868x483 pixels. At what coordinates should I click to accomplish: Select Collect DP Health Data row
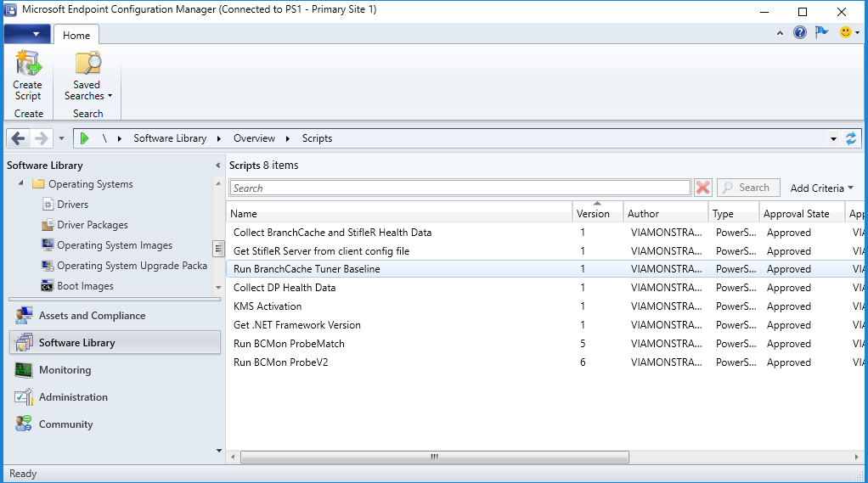[x=545, y=288]
